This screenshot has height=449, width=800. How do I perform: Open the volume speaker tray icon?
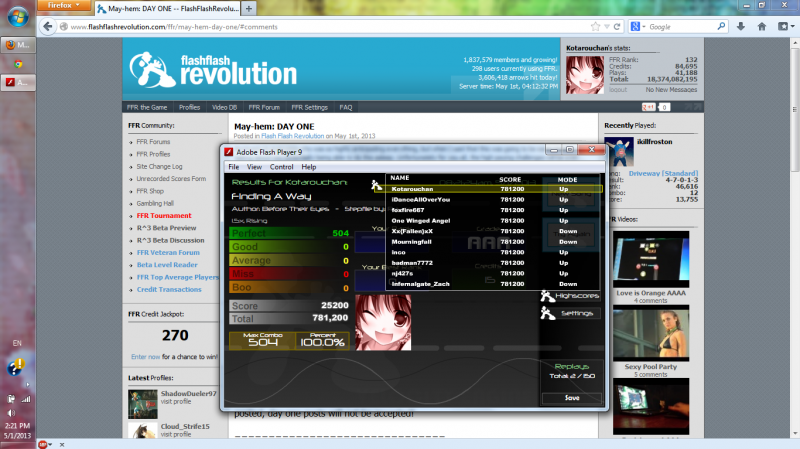coord(11,413)
